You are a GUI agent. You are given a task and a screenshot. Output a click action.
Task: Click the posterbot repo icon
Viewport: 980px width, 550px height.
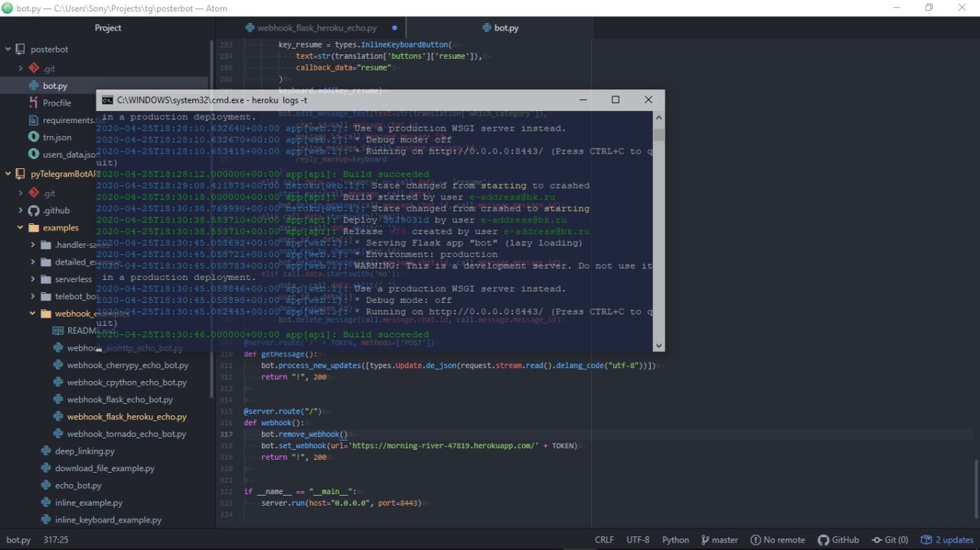21,49
